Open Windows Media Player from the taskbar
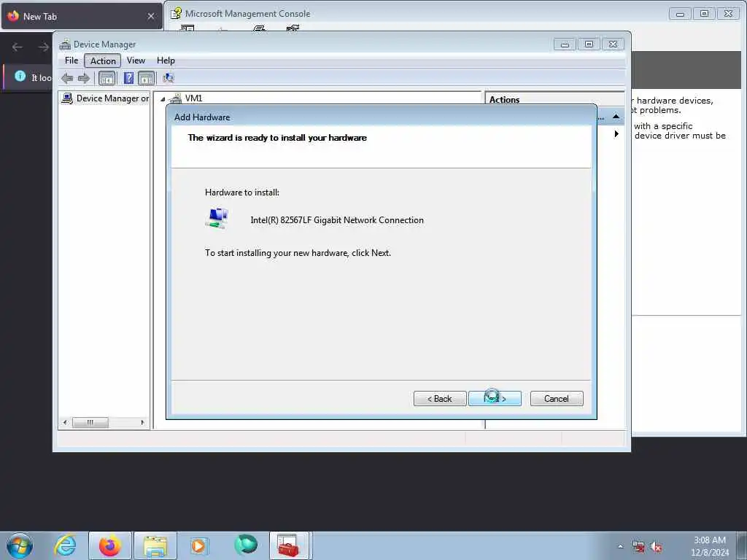 coord(199,545)
